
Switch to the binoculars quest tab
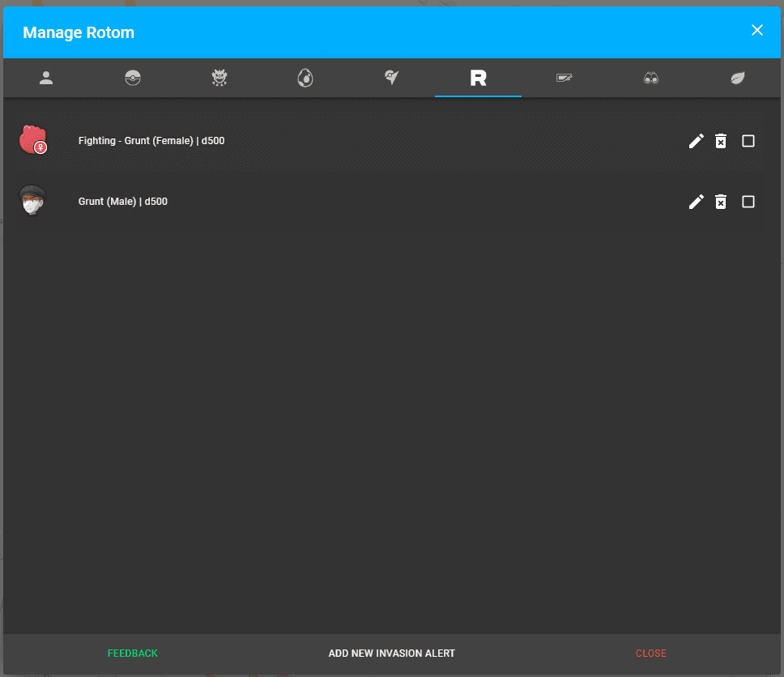tap(651, 79)
